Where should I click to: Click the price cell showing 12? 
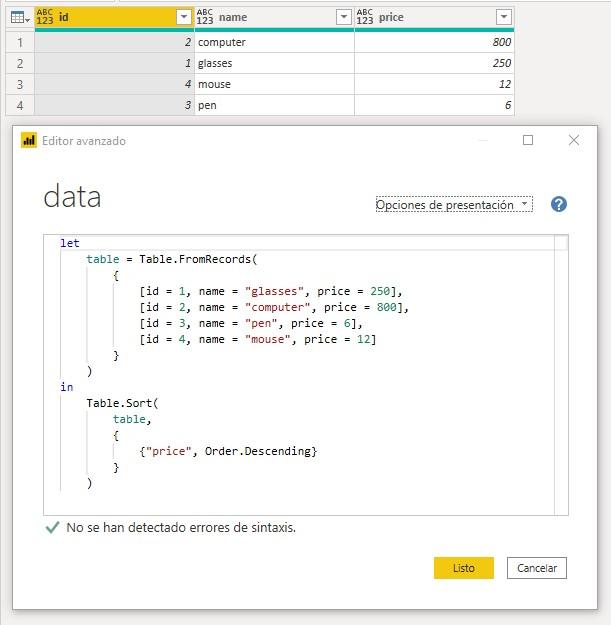point(434,85)
